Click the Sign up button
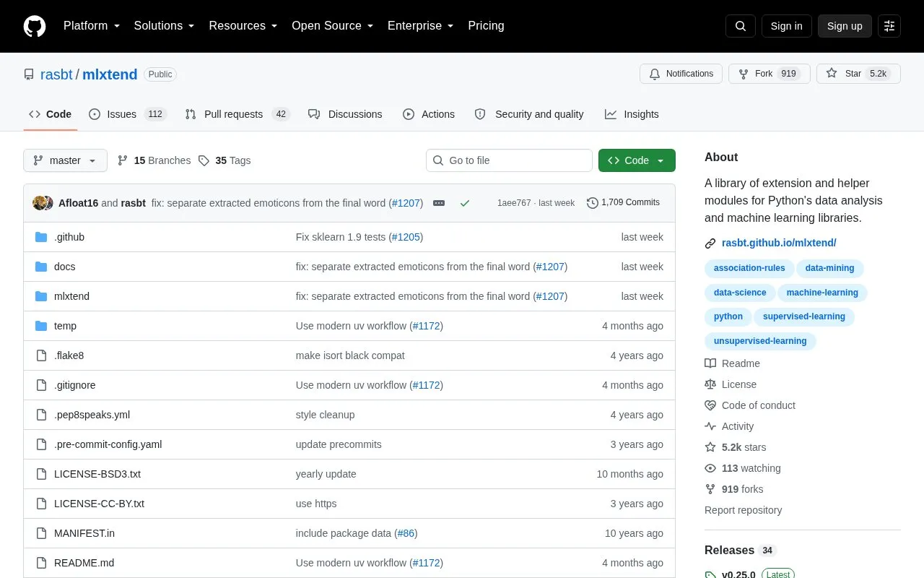 pos(845,26)
